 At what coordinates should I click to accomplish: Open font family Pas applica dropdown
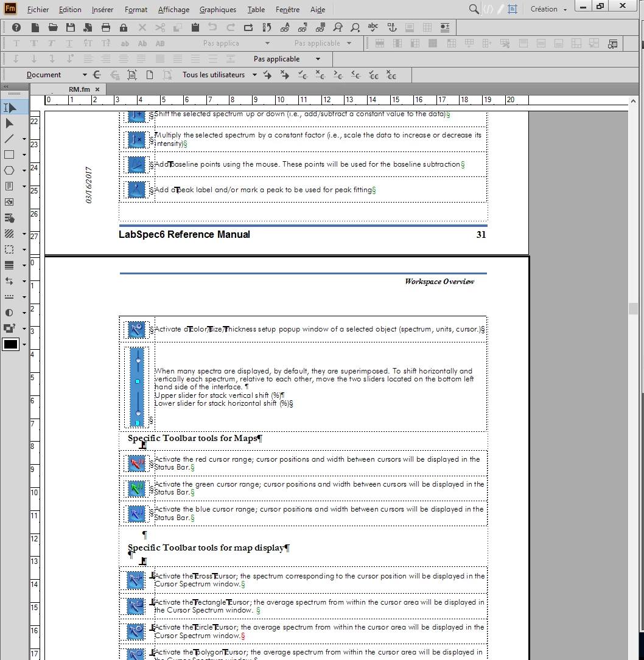(267, 43)
